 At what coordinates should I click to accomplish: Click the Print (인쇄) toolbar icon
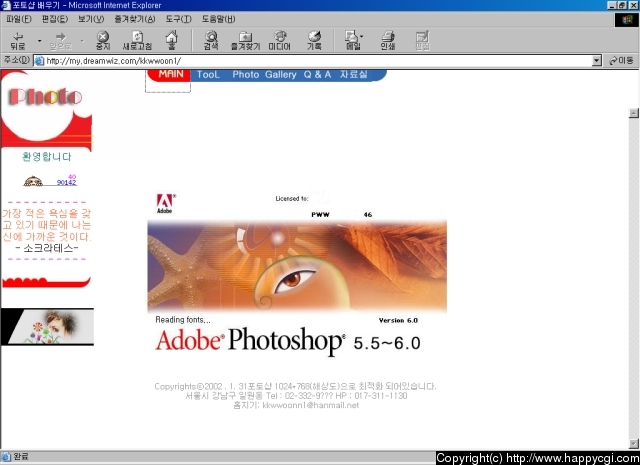[x=388, y=40]
